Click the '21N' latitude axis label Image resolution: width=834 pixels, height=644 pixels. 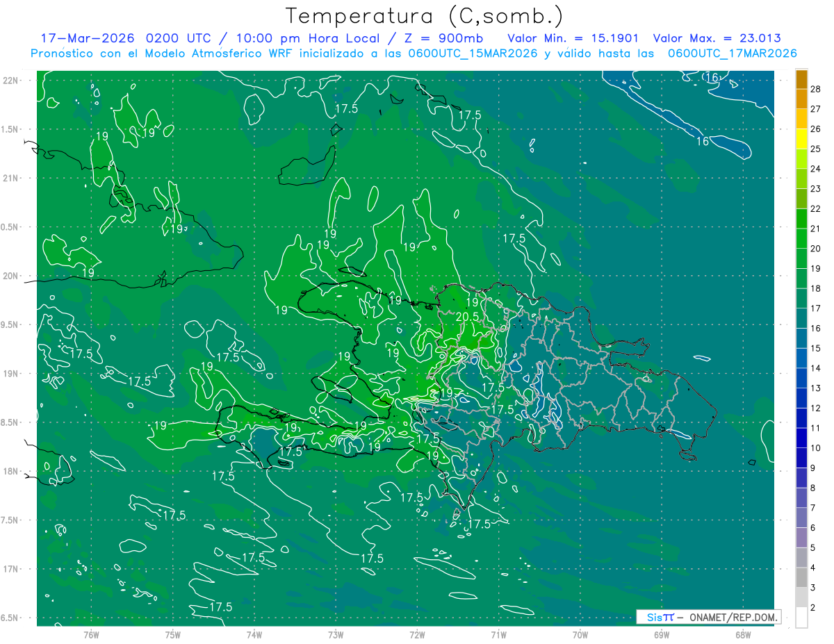pyautogui.click(x=10, y=178)
